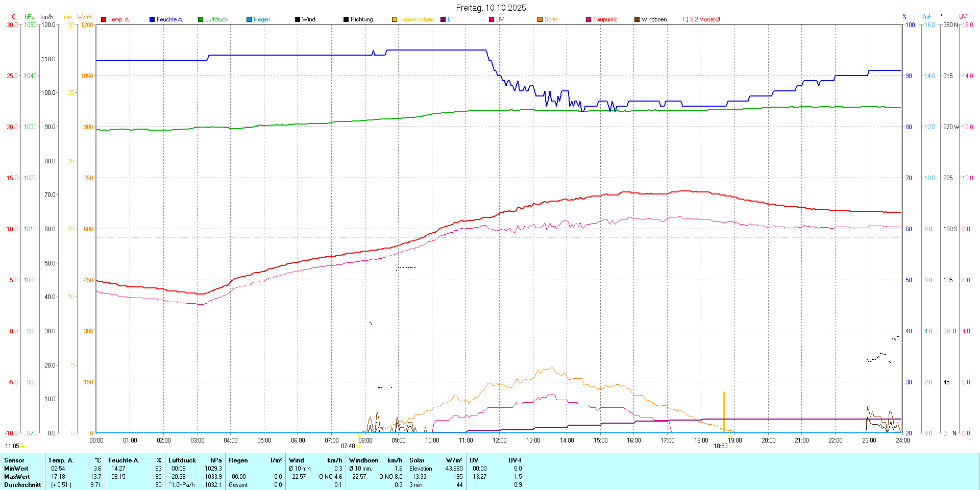Click the 'UV-I' table column header

click(x=515, y=460)
